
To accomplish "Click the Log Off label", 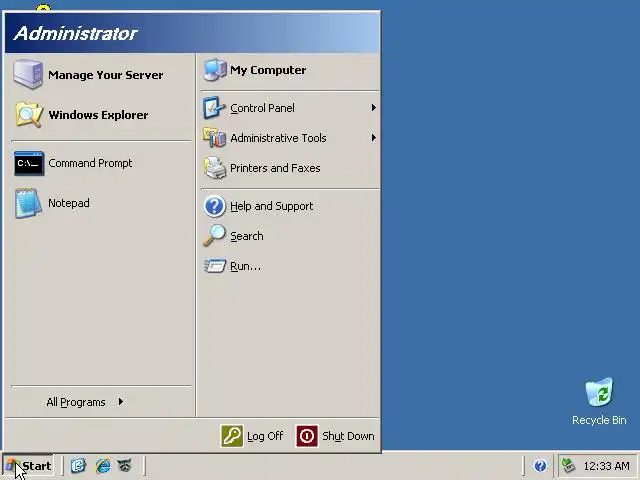I will 265,436.
